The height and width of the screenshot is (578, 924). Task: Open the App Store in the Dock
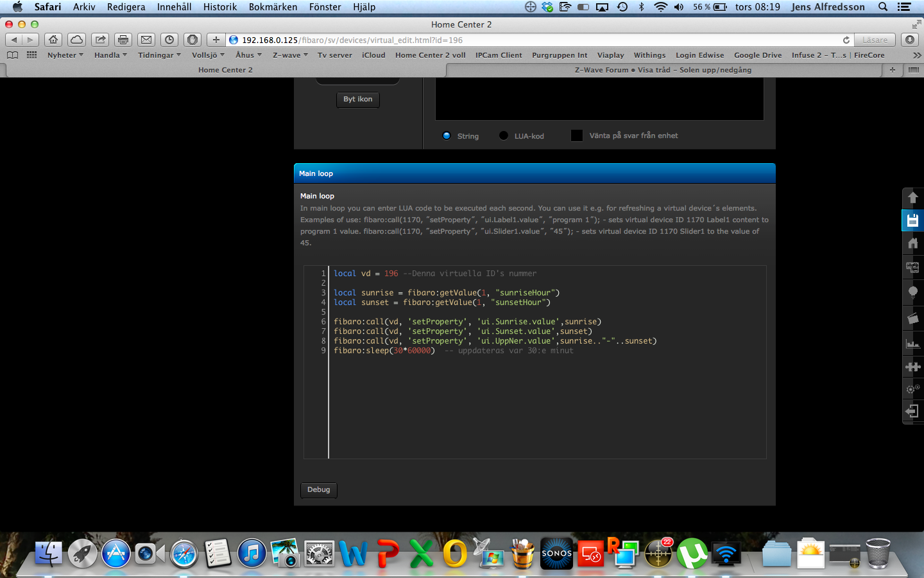[x=116, y=554]
